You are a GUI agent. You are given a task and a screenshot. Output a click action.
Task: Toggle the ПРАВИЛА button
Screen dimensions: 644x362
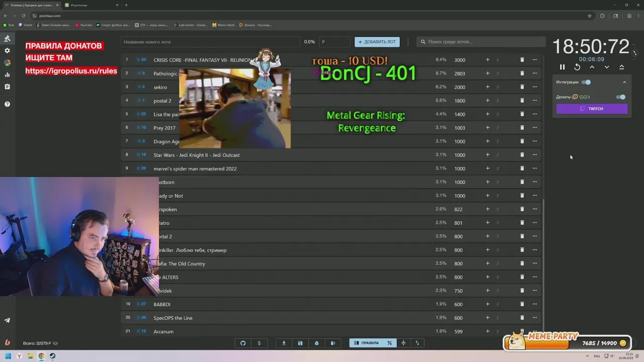click(366, 343)
